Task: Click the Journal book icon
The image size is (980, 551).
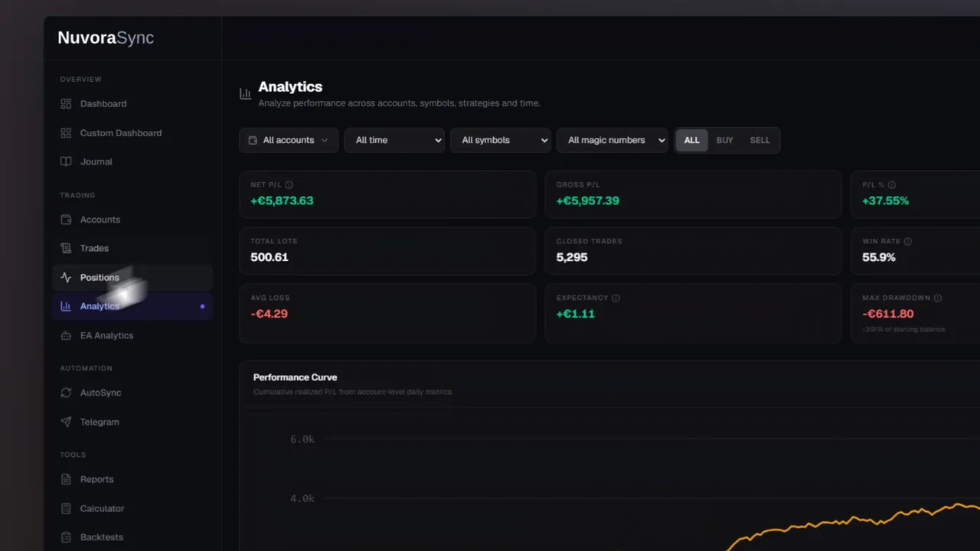Action: tap(66, 161)
